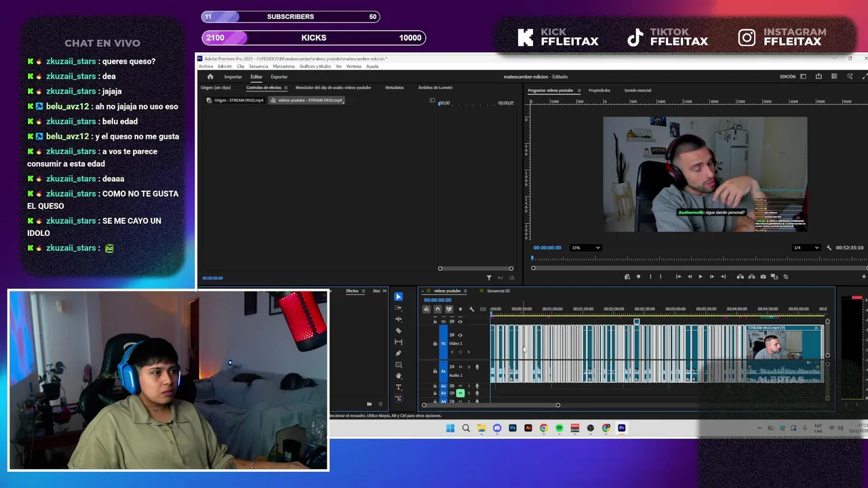Select the Ripple Edit tool

tap(399, 319)
